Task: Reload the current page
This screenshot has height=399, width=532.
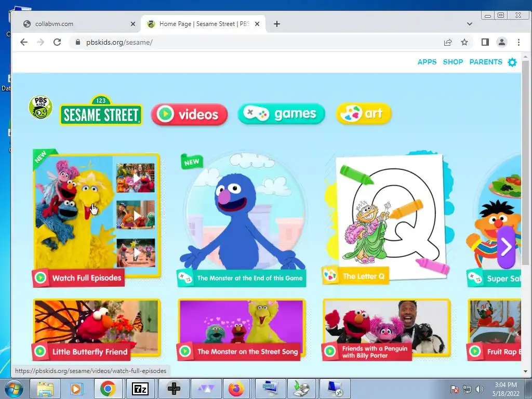Action: pyautogui.click(x=57, y=42)
